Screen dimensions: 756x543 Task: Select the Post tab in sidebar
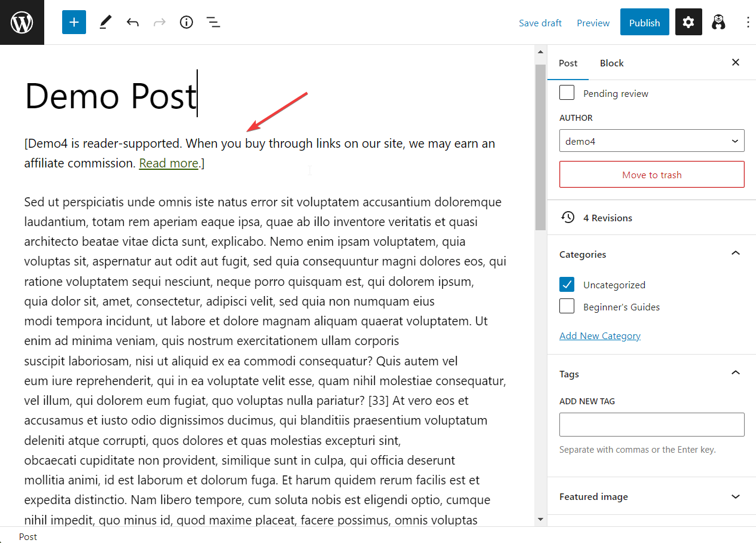click(x=568, y=63)
